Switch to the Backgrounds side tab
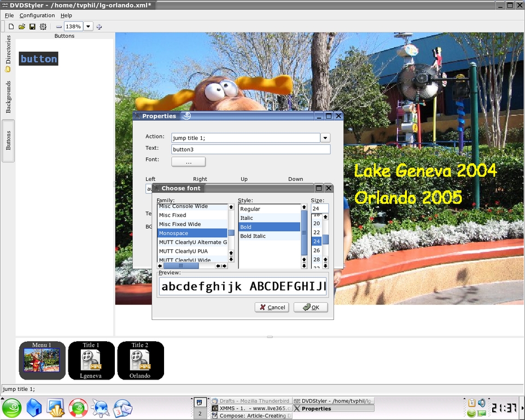Viewport: 525px width, 420px height. [x=8, y=97]
